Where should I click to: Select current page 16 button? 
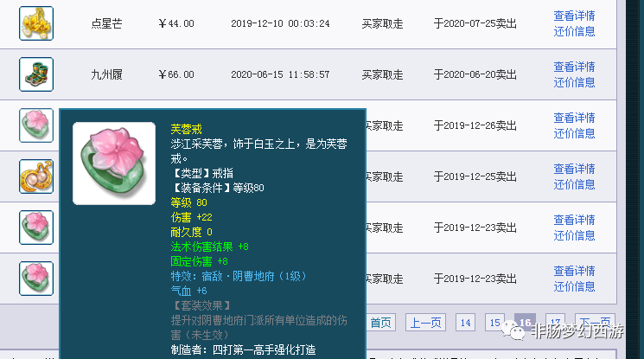[525, 323]
